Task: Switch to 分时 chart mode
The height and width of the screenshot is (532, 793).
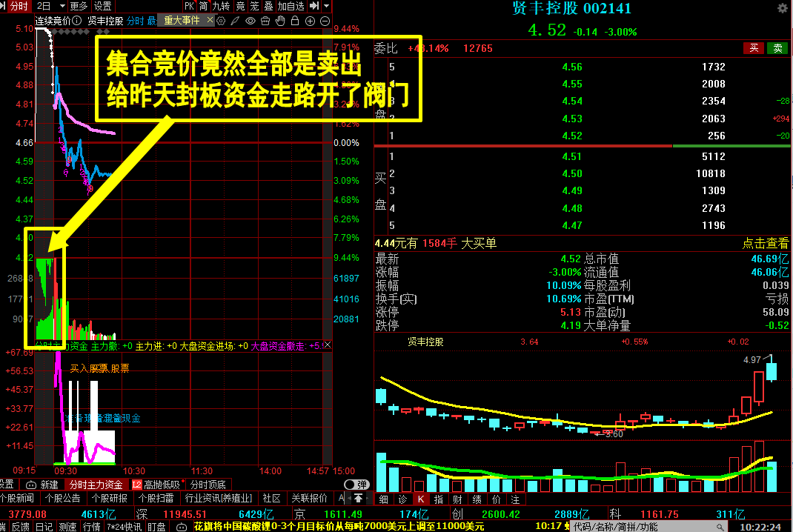Action: [19, 6]
